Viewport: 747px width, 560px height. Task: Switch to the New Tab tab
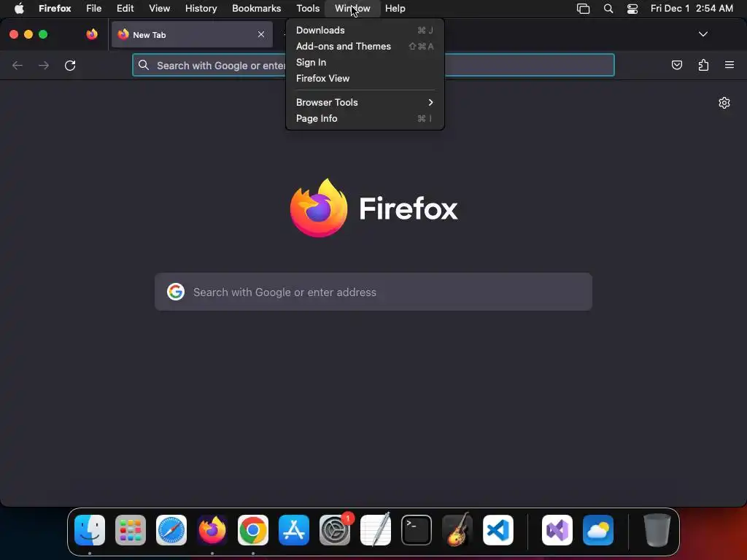pos(192,34)
